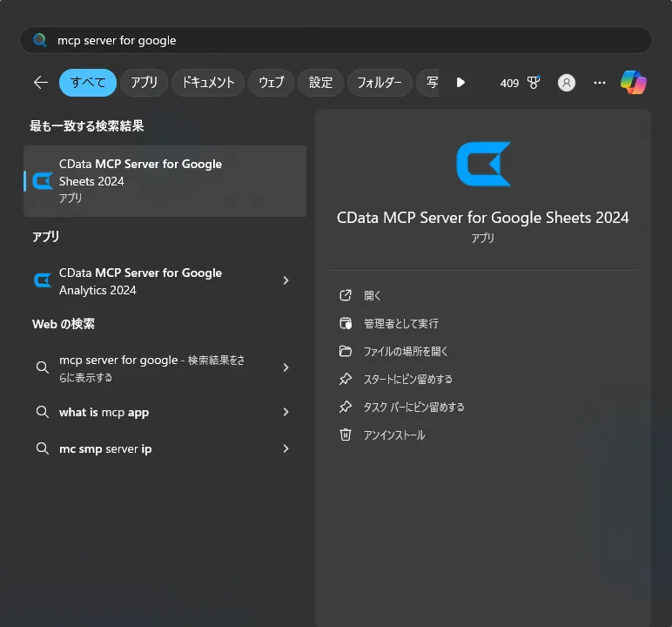Switch to the 設定 filter tab
The width and height of the screenshot is (672, 627).
point(320,83)
